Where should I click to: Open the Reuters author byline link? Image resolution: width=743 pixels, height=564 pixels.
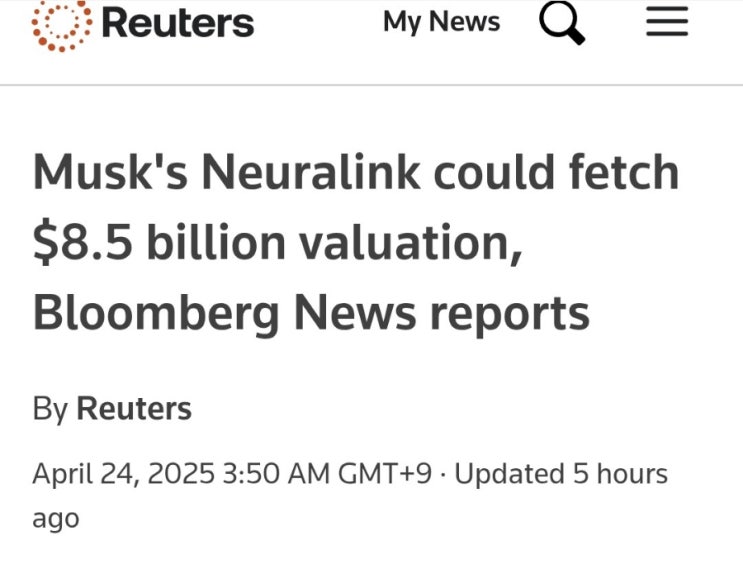coord(134,408)
